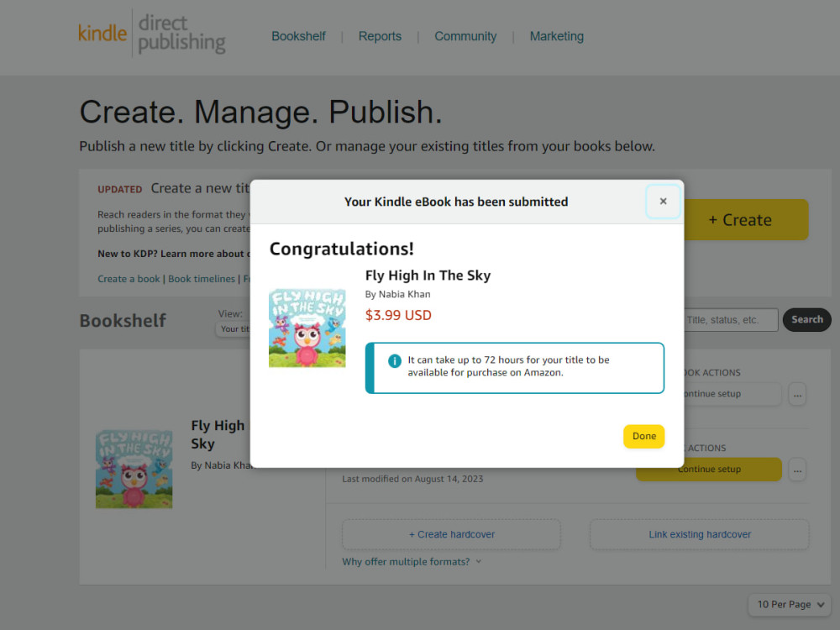Click the book cover thumbnail in dialog
The image size is (840, 630).
(x=307, y=328)
